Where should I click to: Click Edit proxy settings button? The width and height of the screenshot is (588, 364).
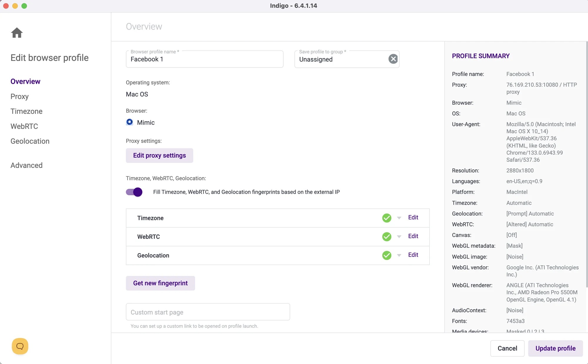point(159,155)
